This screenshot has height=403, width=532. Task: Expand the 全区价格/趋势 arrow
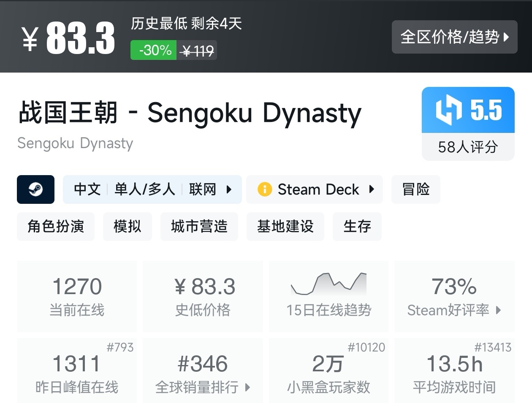(x=507, y=37)
